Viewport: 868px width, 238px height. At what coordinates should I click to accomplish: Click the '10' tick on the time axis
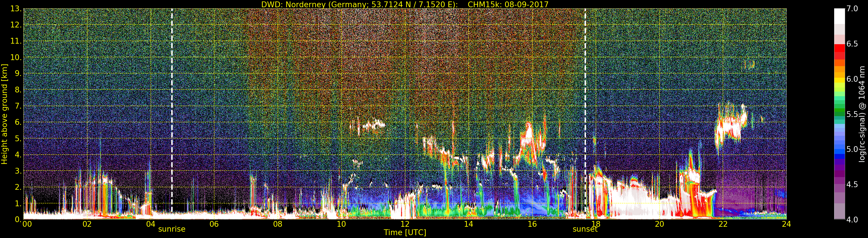pos(341,224)
